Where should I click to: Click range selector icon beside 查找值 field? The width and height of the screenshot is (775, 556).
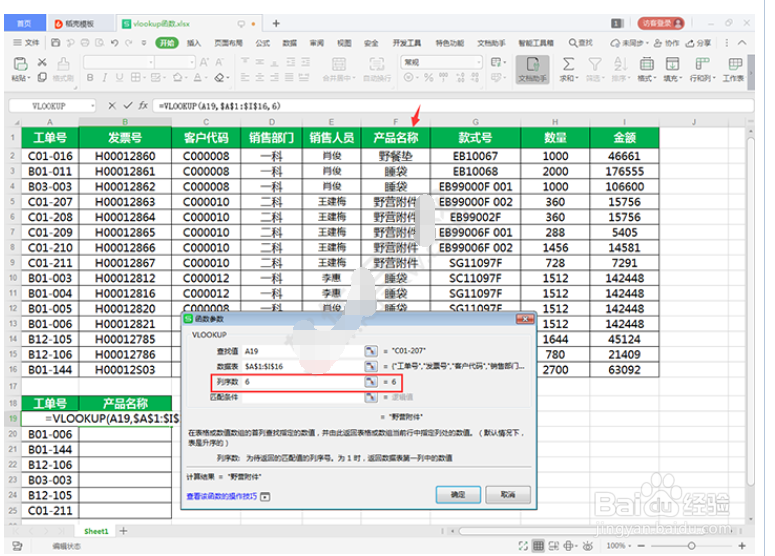(371, 351)
